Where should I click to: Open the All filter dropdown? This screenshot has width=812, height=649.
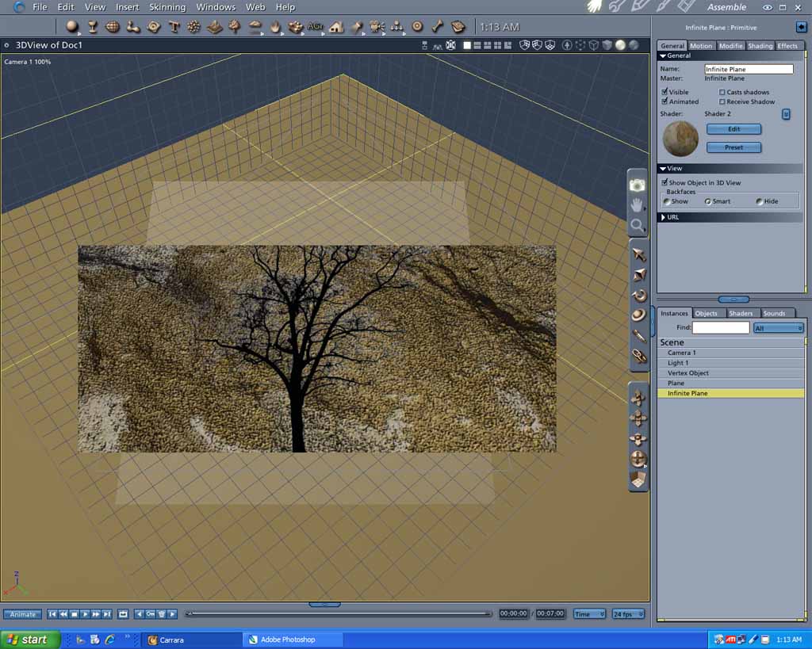coord(778,327)
